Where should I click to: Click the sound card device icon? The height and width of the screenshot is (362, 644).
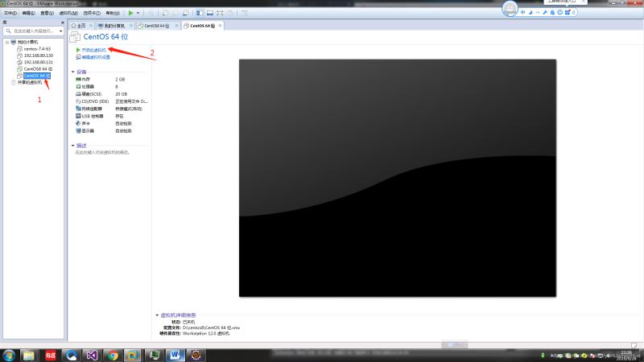click(78, 122)
